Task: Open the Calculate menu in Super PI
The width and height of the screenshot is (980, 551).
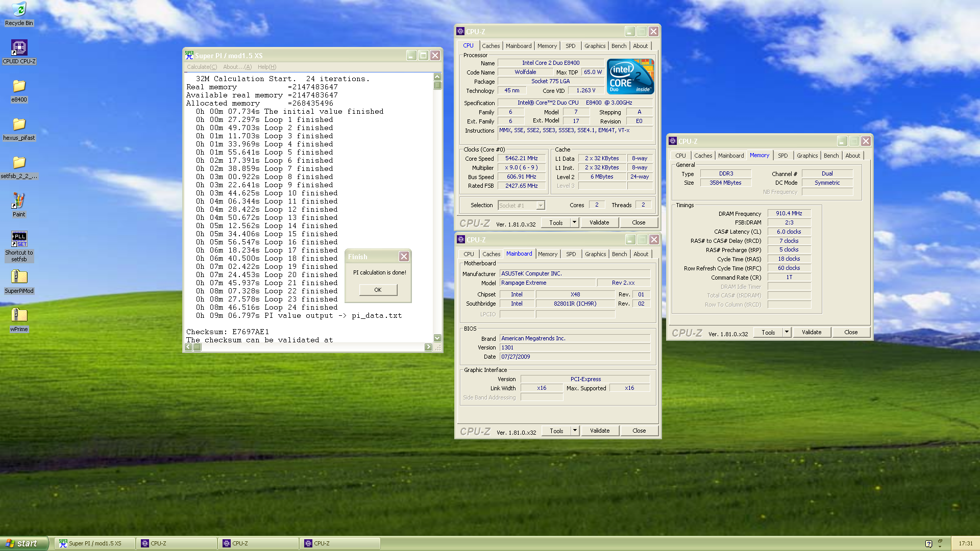Action: (202, 67)
